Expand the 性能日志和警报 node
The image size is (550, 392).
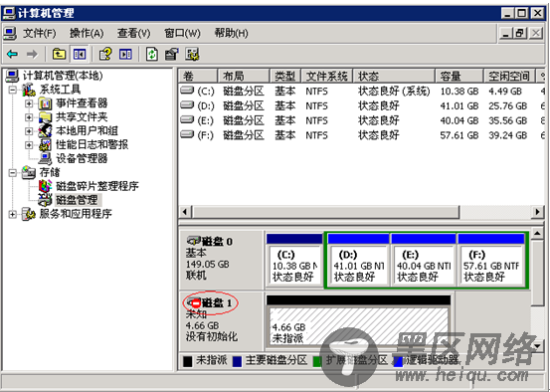tap(29, 145)
